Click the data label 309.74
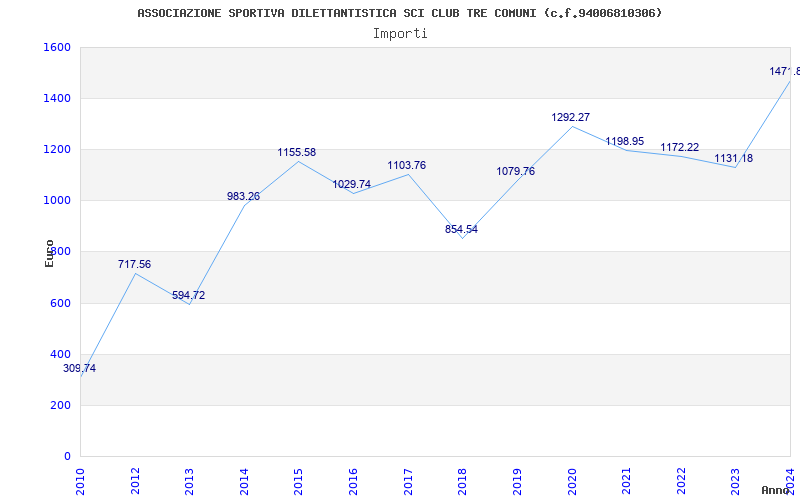Viewport: 800px width, 500px height. (x=80, y=368)
